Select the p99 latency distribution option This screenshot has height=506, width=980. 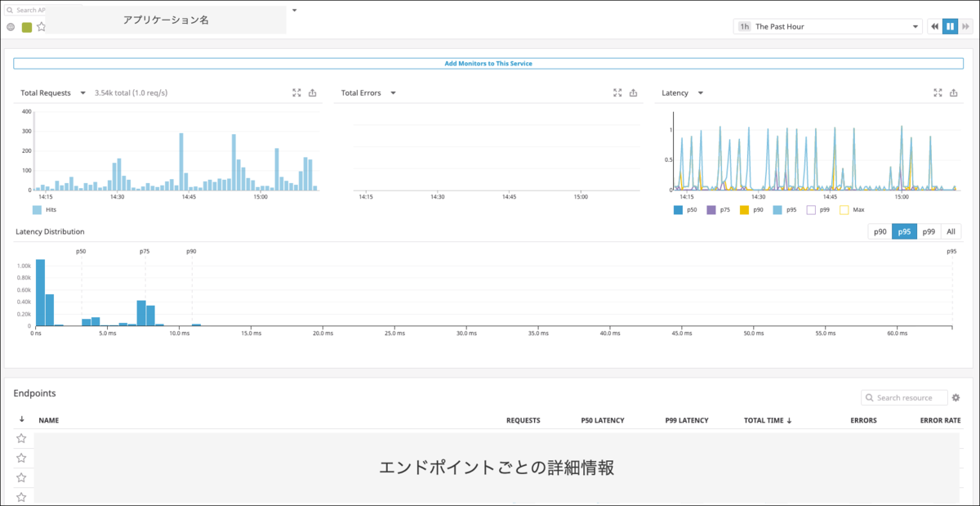929,232
